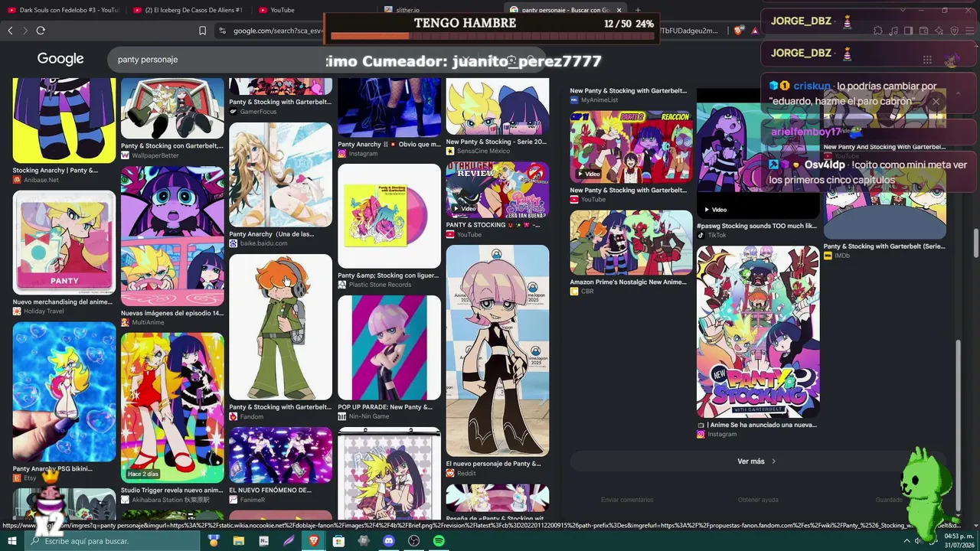This screenshot has width=980, height=551.
Task: Dismiss the criskun chat message with X
Action: click(x=936, y=101)
